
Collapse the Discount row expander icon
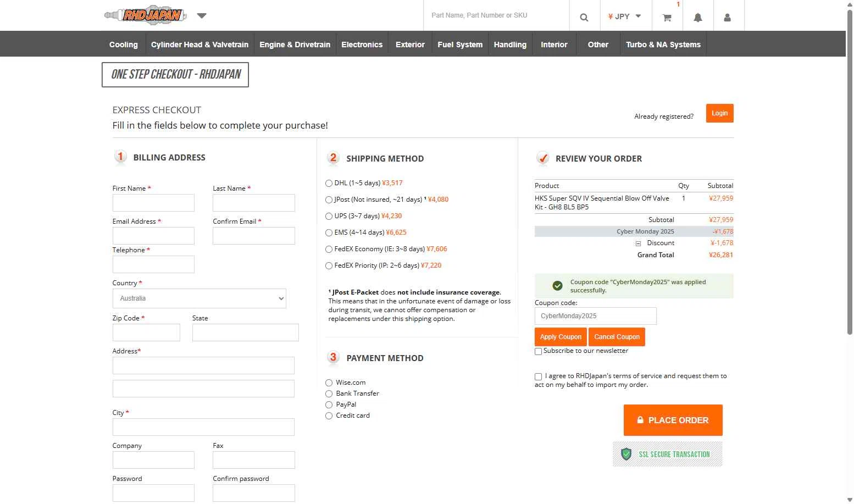pyautogui.click(x=638, y=243)
